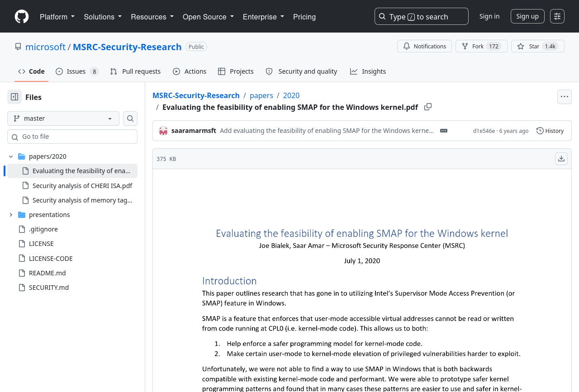Expand the commit message ellipsis

pyautogui.click(x=444, y=131)
